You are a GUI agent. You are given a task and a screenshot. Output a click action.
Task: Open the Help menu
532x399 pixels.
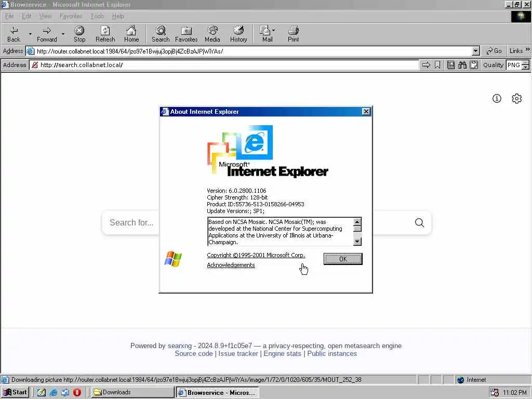click(118, 16)
